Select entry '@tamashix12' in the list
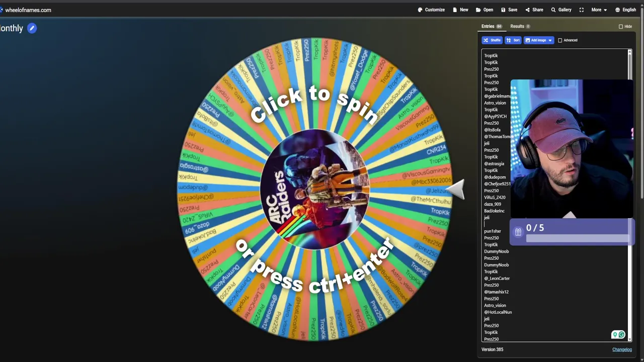644x362 pixels. point(496,292)
